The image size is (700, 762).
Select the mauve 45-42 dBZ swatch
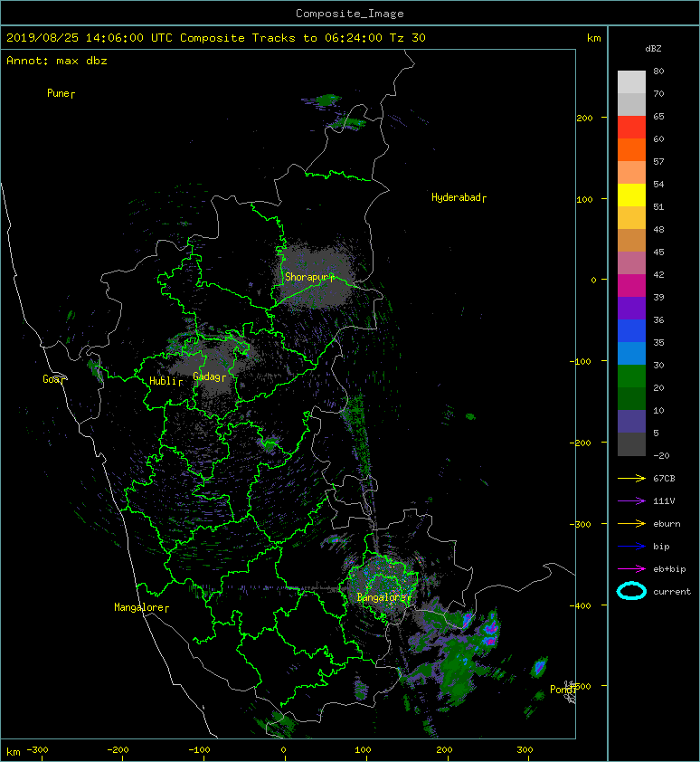(x=631, y=263)
